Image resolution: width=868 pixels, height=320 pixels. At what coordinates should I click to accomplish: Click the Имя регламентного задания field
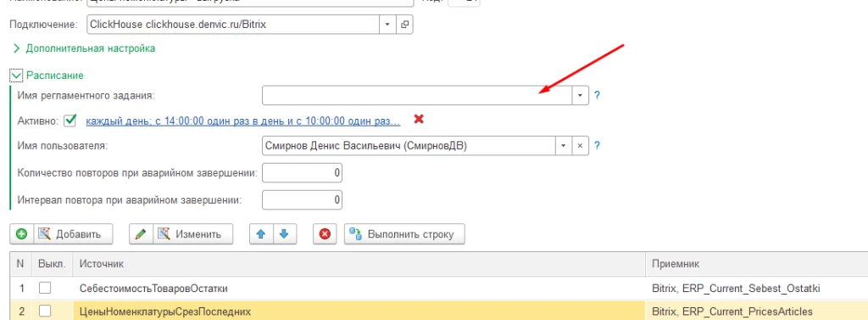point(417,95)
